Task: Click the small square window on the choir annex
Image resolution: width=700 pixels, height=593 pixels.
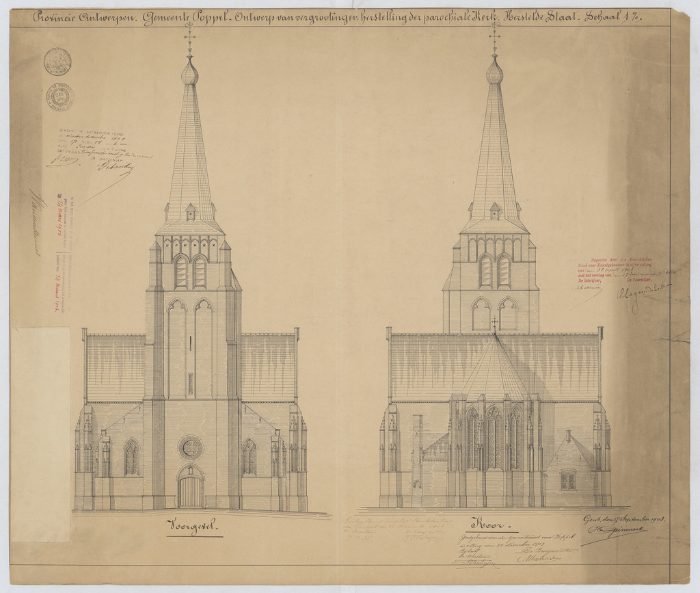Action: click(567, 479)
